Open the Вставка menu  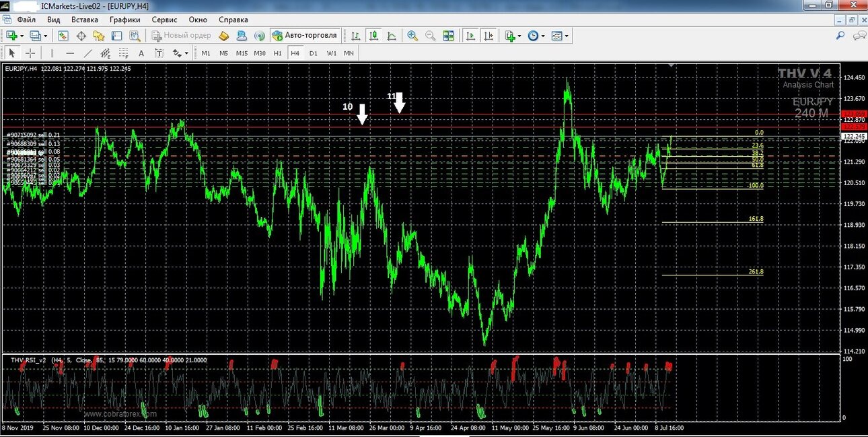click(x=84, y=20)
